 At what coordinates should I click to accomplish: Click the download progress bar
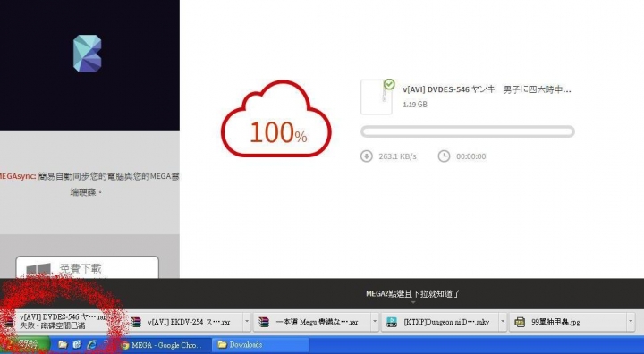click(468, 131)
